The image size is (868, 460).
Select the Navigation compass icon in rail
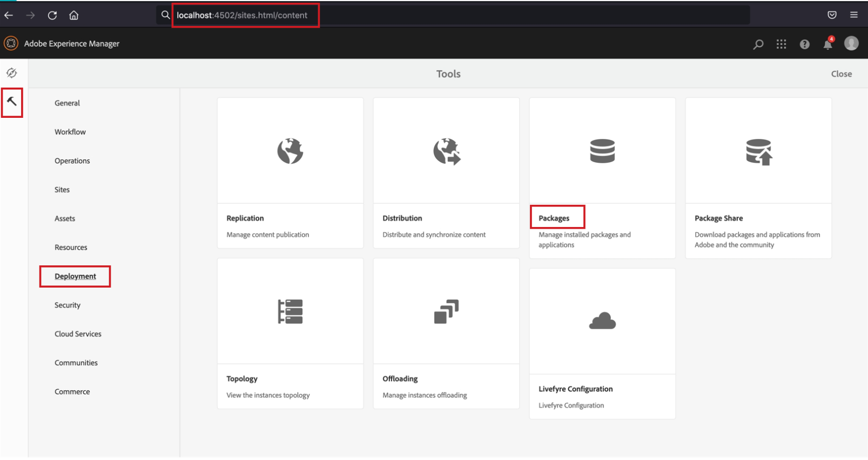click(x=11, y=73)
